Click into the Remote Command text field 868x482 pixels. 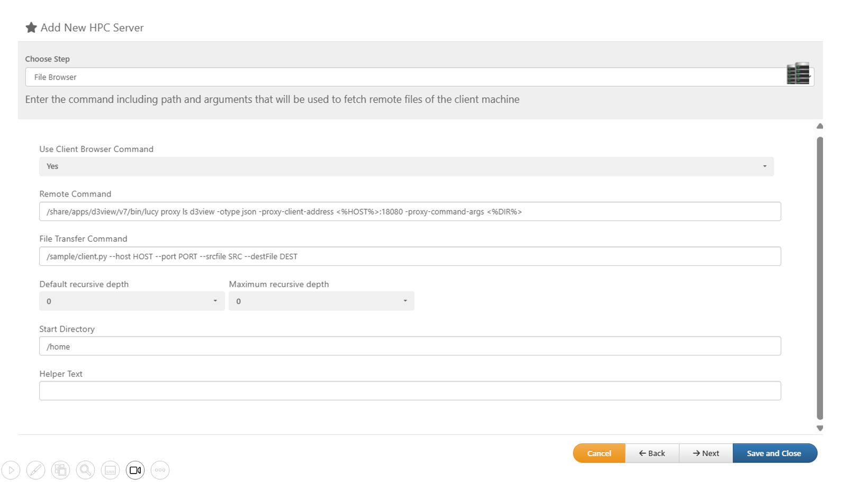pyautogui.click(x=410, y=211)
